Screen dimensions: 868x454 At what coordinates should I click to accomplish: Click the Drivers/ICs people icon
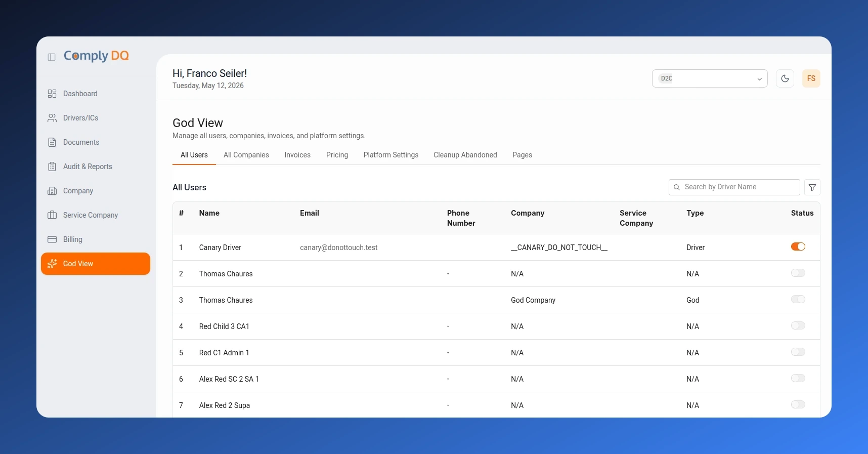point(52,118)
